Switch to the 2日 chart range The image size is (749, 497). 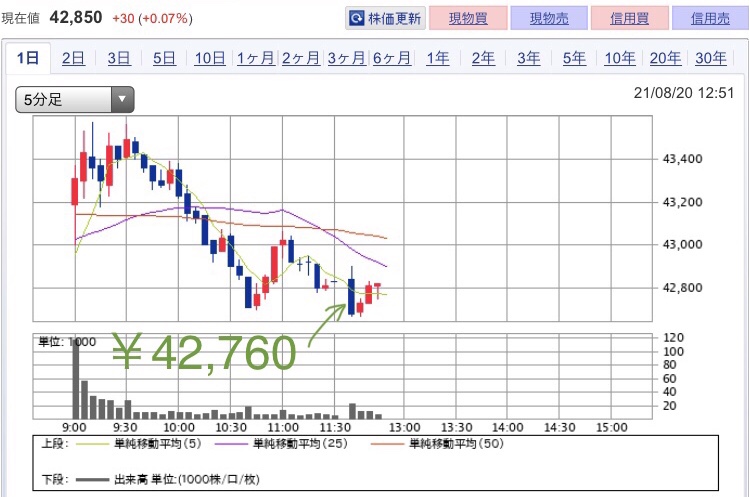pyautogui.click(x=73, y=58)
